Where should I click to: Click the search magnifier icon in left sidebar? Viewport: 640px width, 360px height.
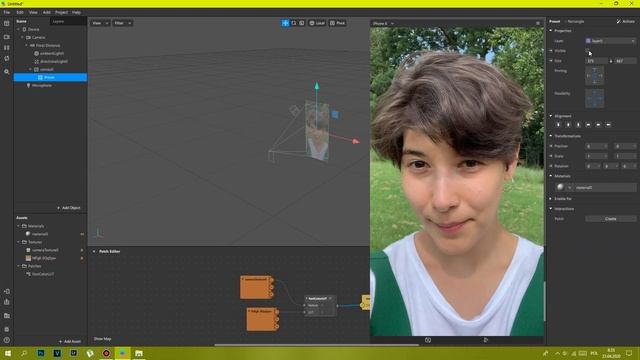(x=7, y=72)
